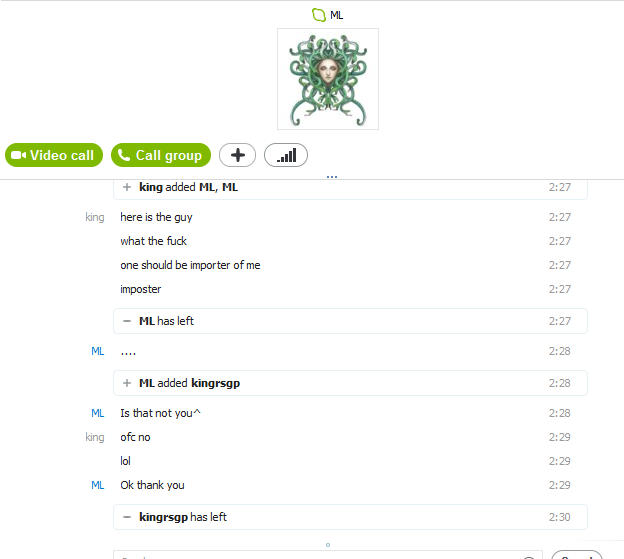Click the plus icon in 'king added ML, ML'
This screenshot has height=559, width=624.
(x=127, y=187)
